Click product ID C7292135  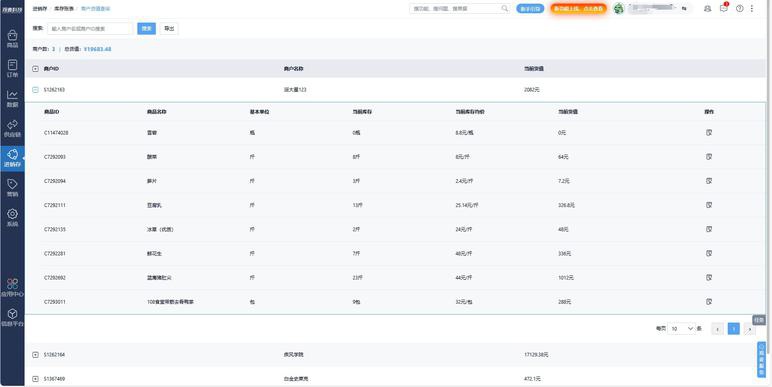[x=55, y=229]
